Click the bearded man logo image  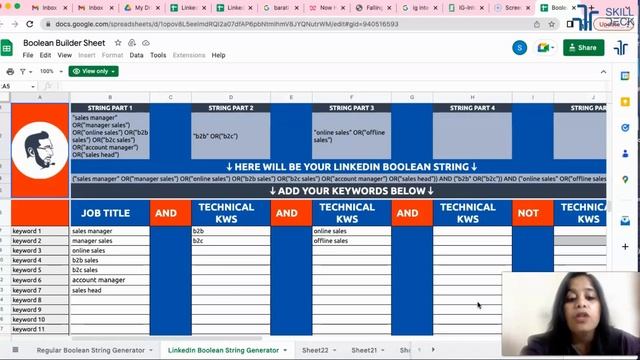coord(40,150)
